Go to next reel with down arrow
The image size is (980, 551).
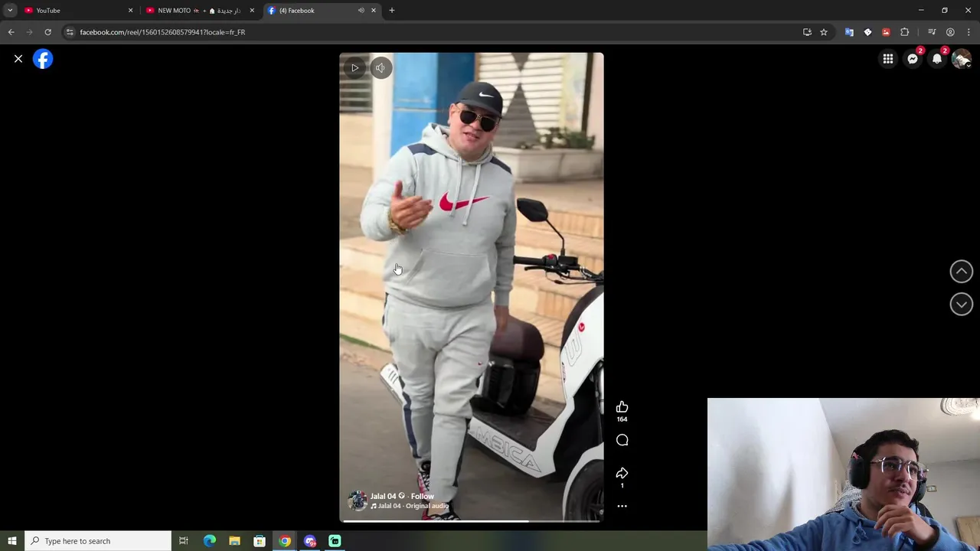click(961, 304)
